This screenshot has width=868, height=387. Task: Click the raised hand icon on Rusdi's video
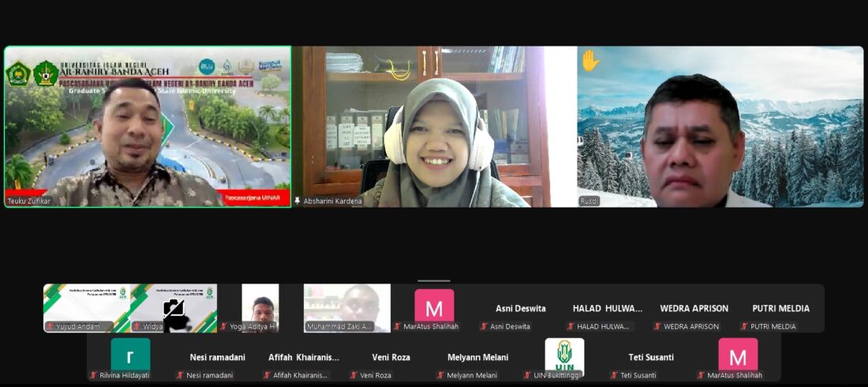[x=590, y=61]
